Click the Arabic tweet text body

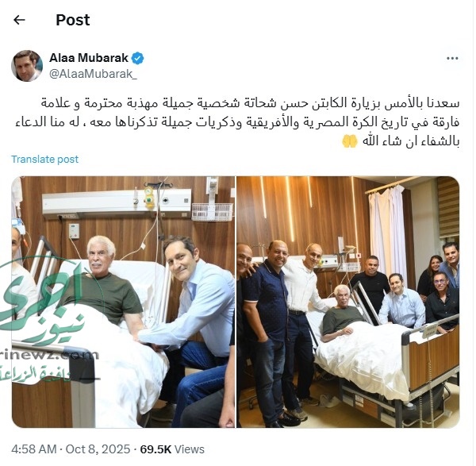(237, 122)
